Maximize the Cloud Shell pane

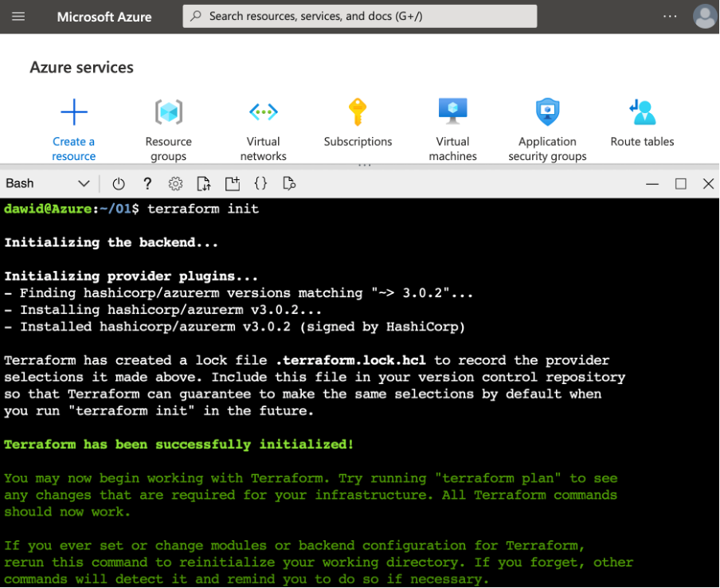click(x=680, y=184)
